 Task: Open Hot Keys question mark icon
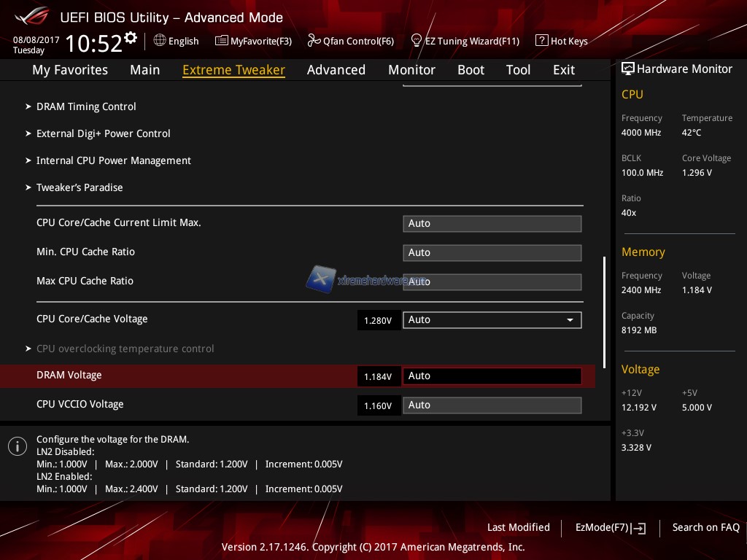pos(541,41)
